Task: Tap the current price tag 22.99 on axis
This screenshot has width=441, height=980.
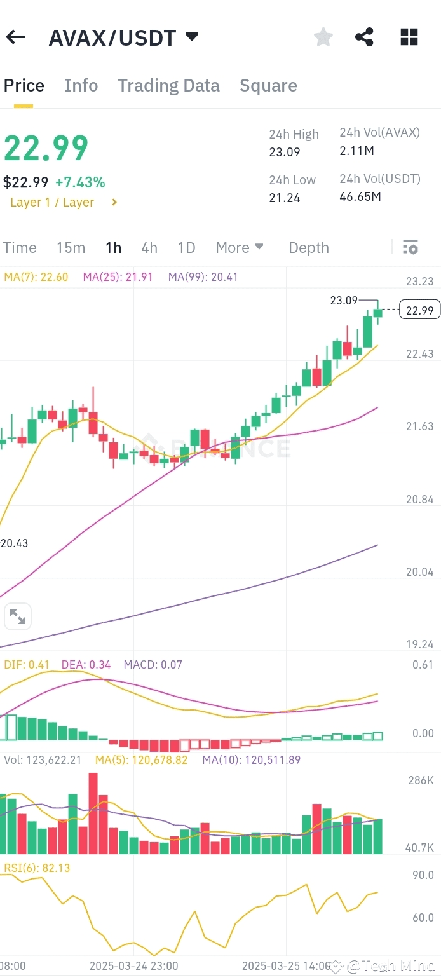Action: (x=420, y=310)
